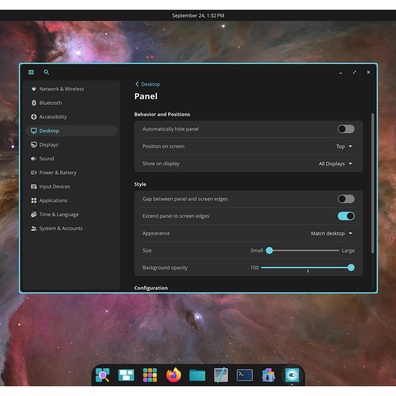Open the app store icon in dock
This screenshot has height=396, width=396.
click(x=268, y=375)
